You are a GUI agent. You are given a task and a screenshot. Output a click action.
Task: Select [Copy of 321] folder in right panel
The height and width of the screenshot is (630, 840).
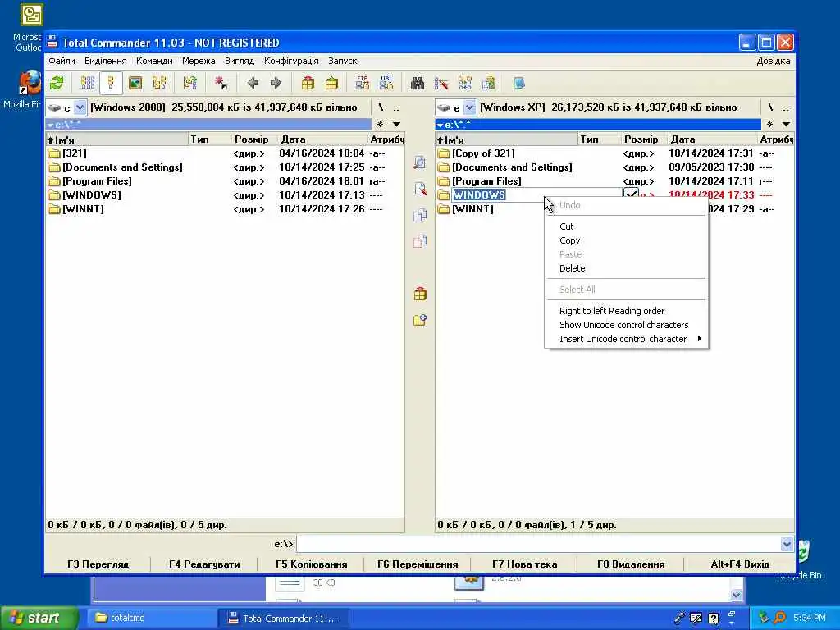483,153
